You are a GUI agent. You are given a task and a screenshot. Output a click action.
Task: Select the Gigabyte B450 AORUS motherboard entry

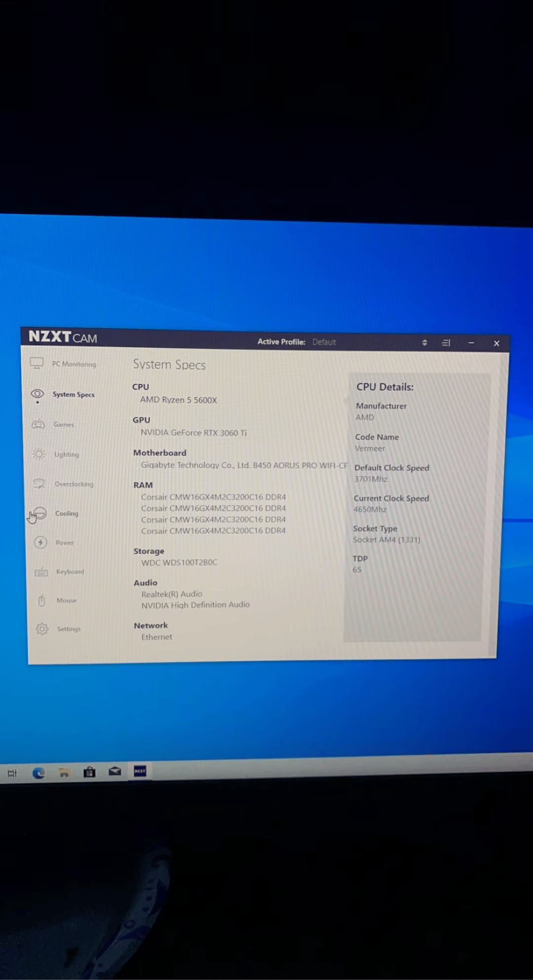tap(244, 465)
